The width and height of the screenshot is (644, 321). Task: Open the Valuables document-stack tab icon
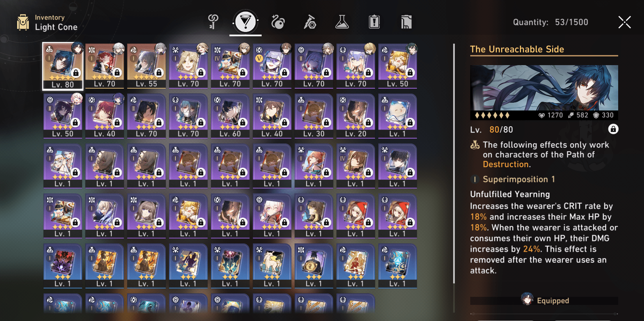coord(406,22)
